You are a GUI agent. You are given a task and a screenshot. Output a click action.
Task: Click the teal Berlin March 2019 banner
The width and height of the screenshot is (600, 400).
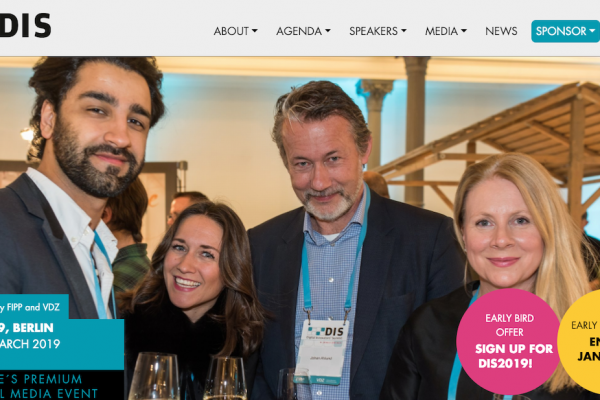click(x=62, y=344)
